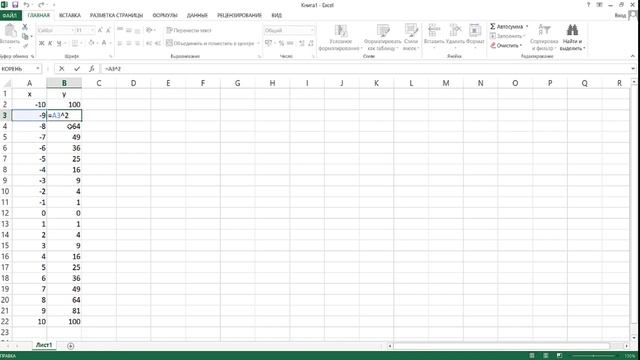Image resolution: width=640 pixels, height=360 pixels.
Task: Toggle left text alignment
Action: pos(120,43)
